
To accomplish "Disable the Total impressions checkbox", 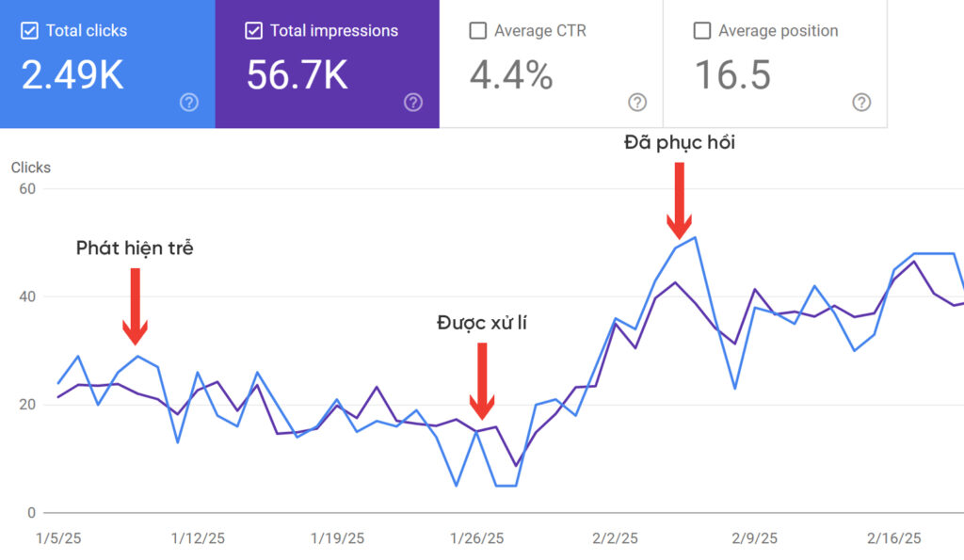I will [253, 31].
